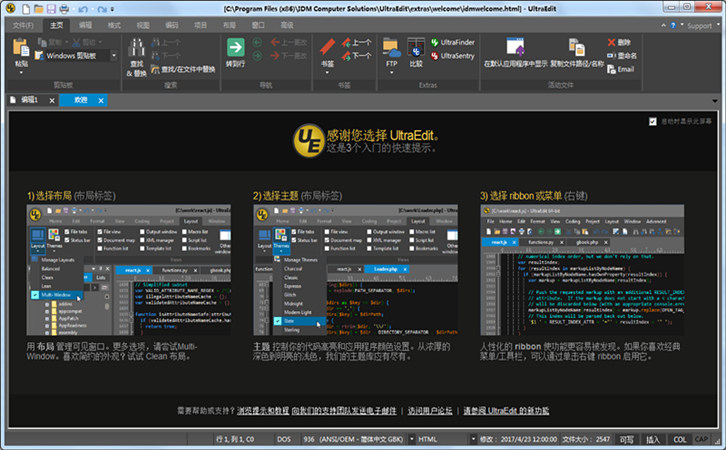Open the 文件(F) file menu tab
Screen dimensions: 726x450
coord(23,23)
